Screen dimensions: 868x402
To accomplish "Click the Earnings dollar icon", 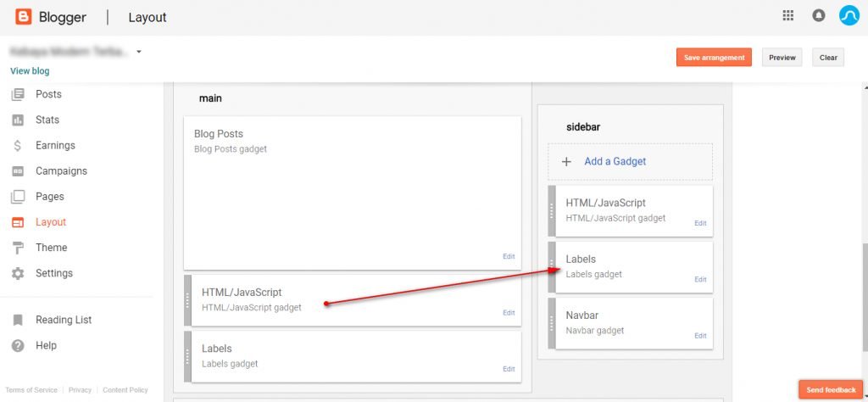I will (x=18, y=145).
